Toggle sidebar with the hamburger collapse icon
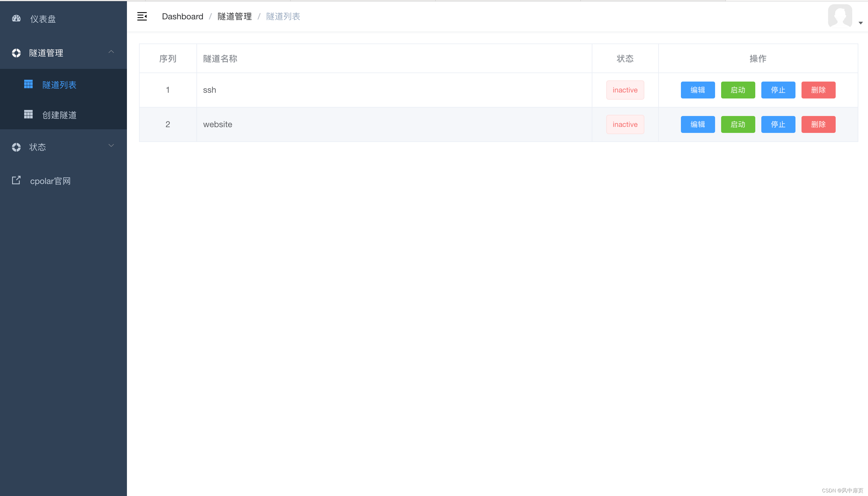Viewport: 868px width, 496px height. pos(142,16)
